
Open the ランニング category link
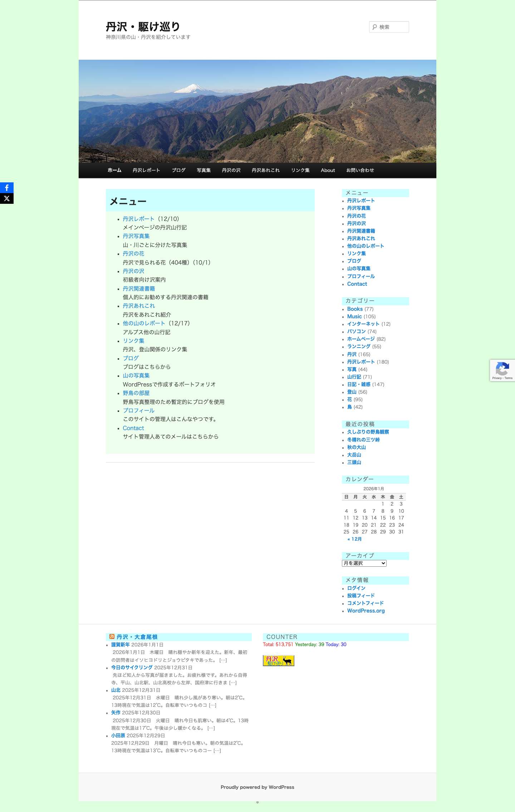tap(359, 346)
